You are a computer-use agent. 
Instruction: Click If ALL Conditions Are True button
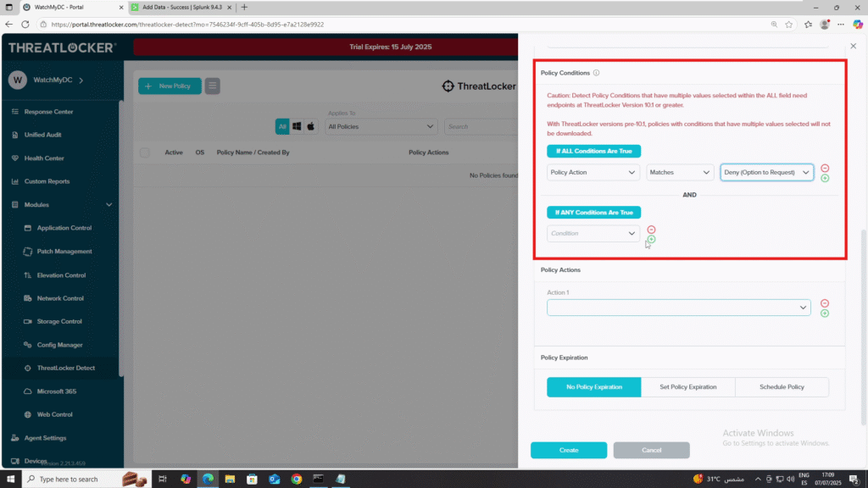[594, 151]
